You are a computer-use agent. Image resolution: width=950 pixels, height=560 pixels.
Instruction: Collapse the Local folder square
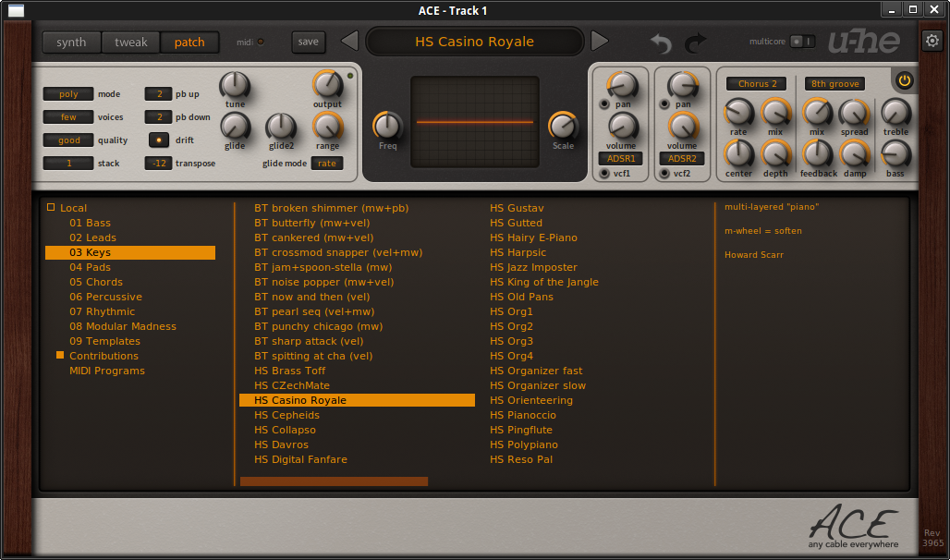click(51, 207)
